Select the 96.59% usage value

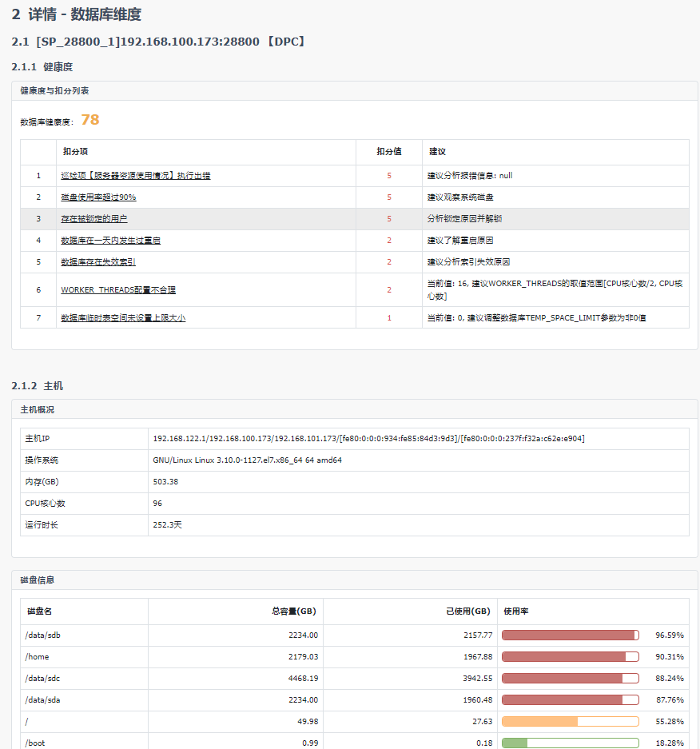tap(670, 635)
